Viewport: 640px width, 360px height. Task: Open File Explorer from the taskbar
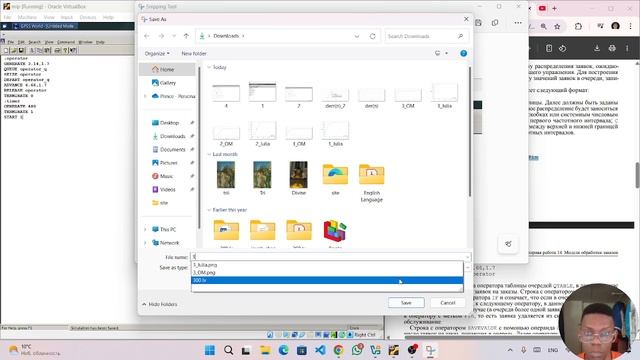pyautogui.click(x=265, y=350)
